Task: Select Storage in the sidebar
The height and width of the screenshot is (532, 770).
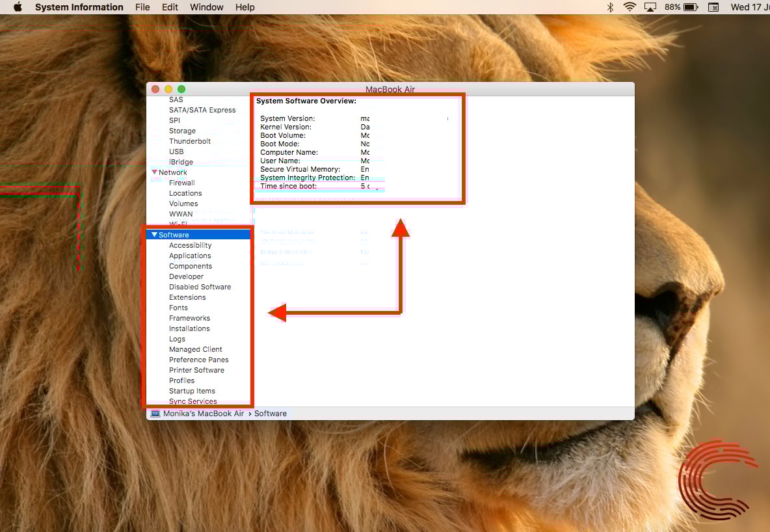Action: (182, 131)
